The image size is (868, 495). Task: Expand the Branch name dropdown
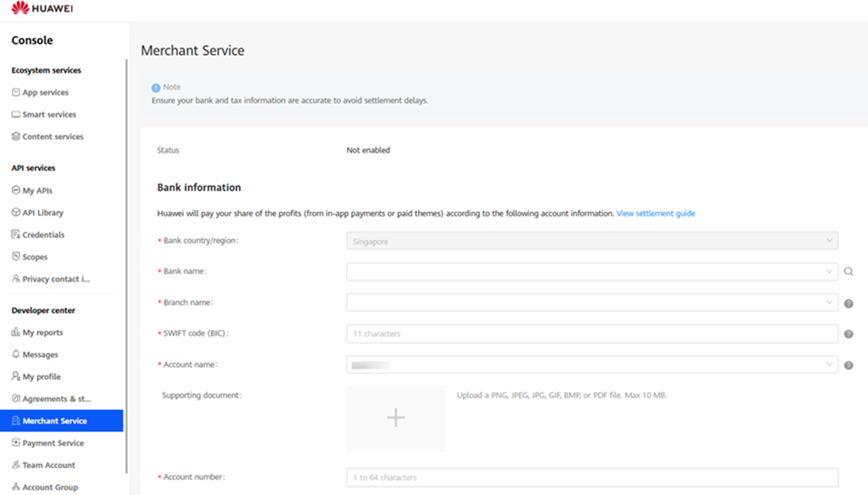click(x=592, y=302)
